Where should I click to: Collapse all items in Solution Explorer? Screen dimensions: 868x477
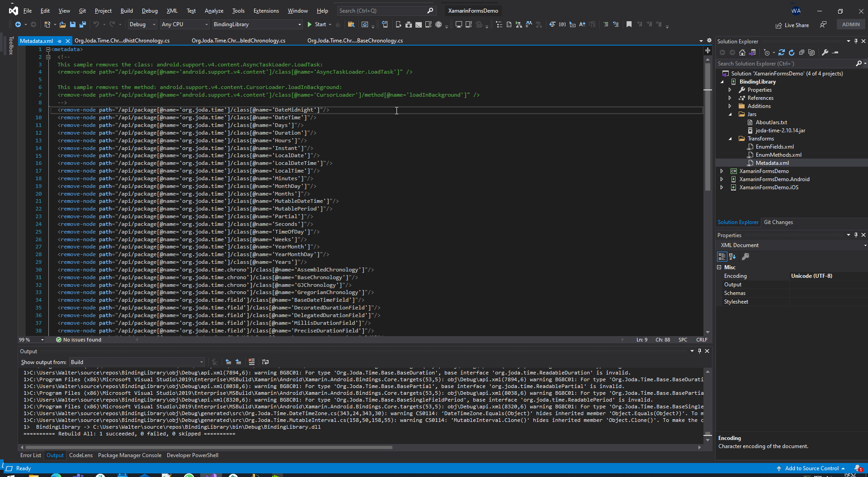(x=802, y=52)
